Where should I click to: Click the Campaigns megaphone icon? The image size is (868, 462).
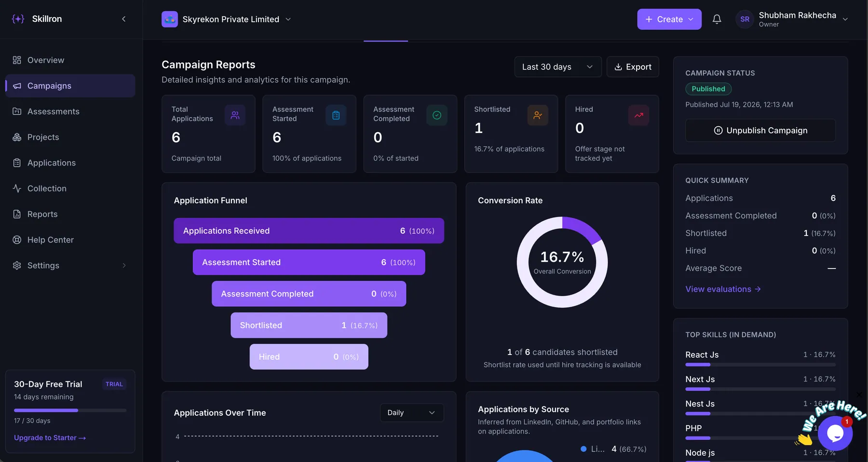point(17,86)
